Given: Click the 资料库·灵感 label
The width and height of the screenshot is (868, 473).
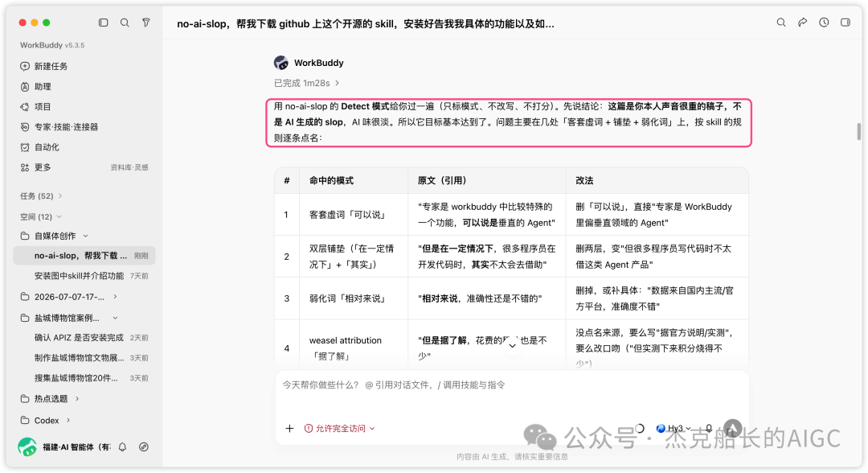Looking at the screenshot, I should pos(129,167).
